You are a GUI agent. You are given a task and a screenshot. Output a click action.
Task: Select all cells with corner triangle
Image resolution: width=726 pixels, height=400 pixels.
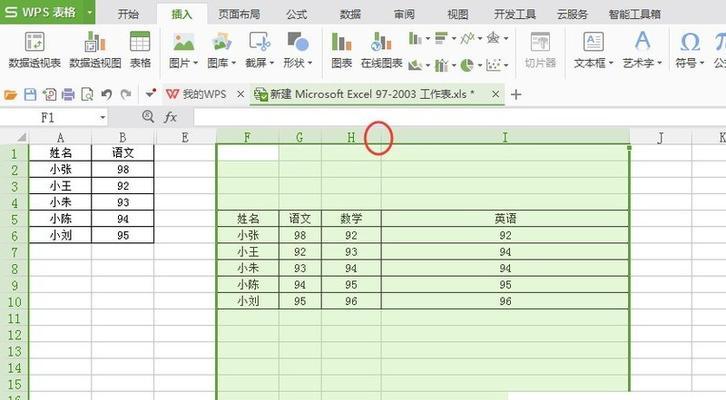[x=21, y=137]
